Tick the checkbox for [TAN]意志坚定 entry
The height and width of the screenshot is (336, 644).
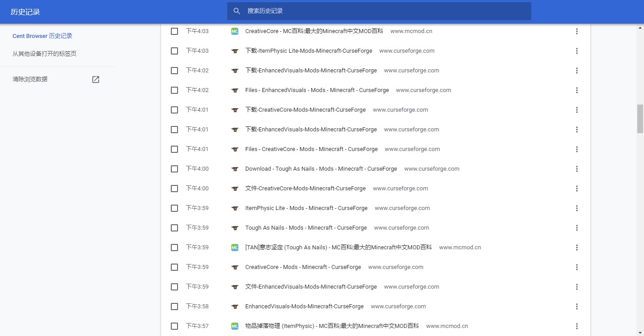coord(174,248)
